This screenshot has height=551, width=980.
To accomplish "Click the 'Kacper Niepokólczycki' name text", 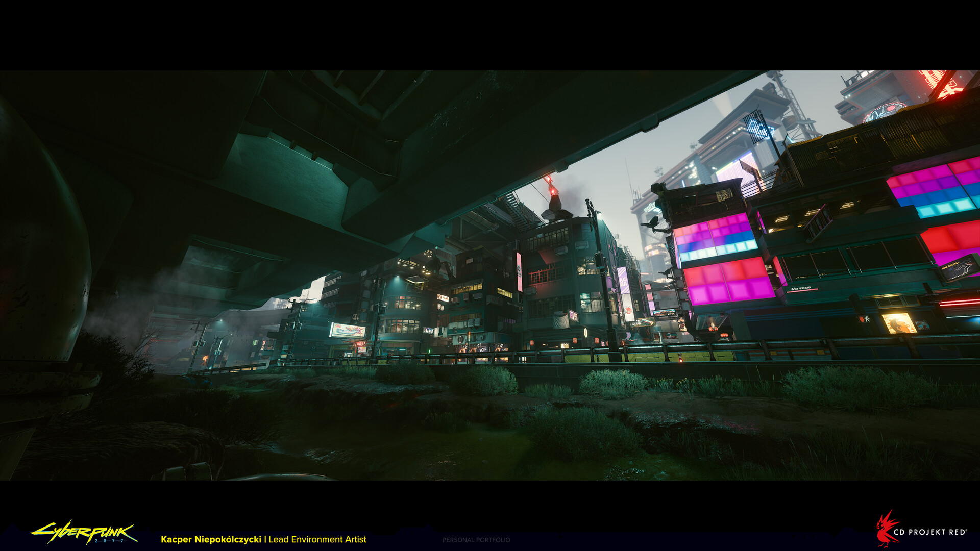I will pyautogui.click(x=211, y=539).
